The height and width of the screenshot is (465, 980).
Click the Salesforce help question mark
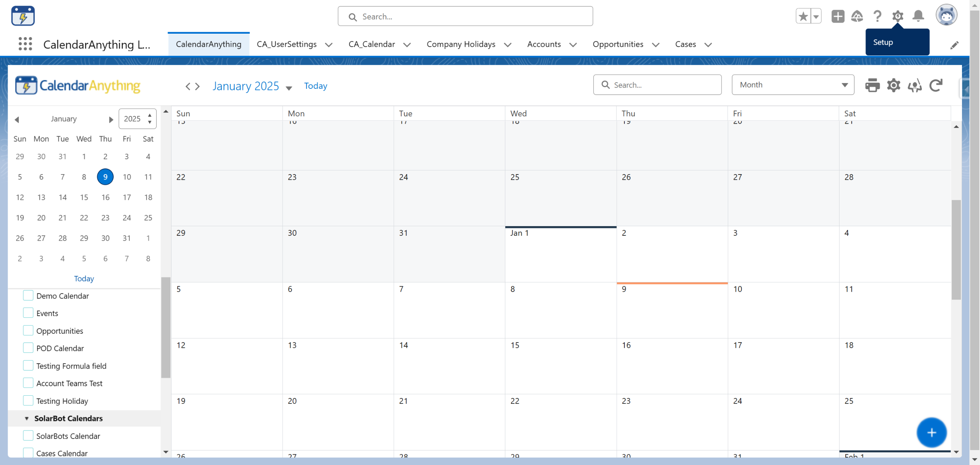point(877,16)
